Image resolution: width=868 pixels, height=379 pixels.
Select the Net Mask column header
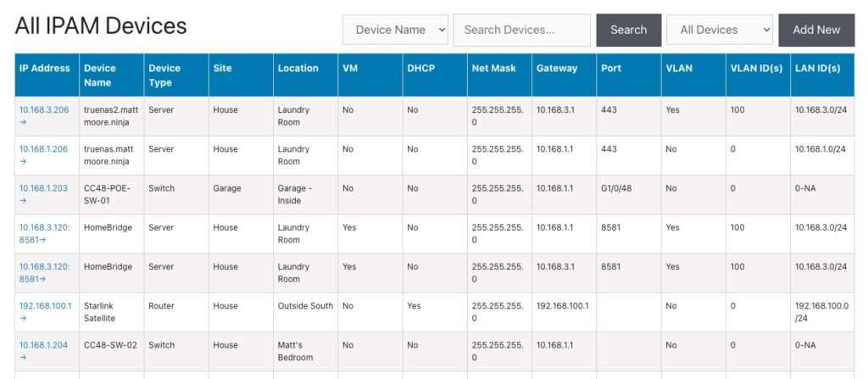pos(493,68)
